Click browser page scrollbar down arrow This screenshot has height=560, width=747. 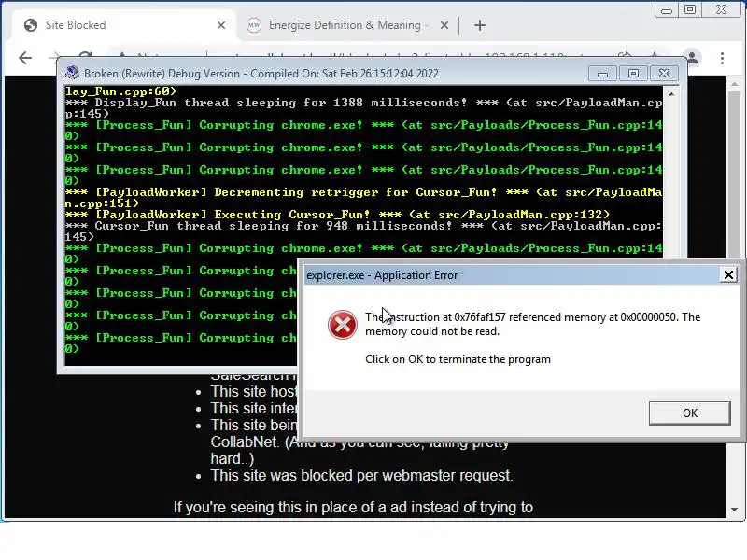click(734, 510)
